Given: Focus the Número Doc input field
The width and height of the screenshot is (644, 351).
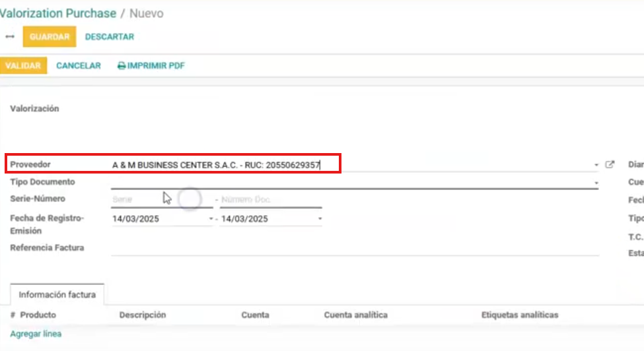Looking at the screenshot, I should coord(270,199).
